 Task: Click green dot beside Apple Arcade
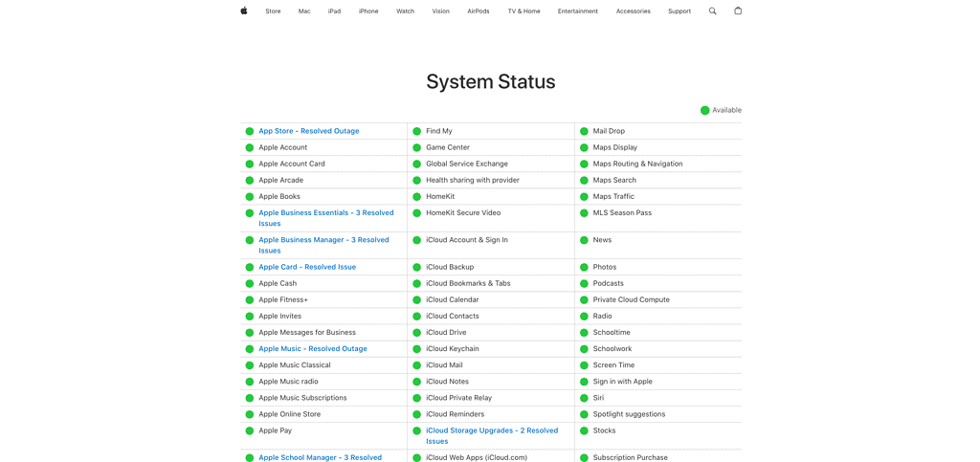click(x=250, y=180)
